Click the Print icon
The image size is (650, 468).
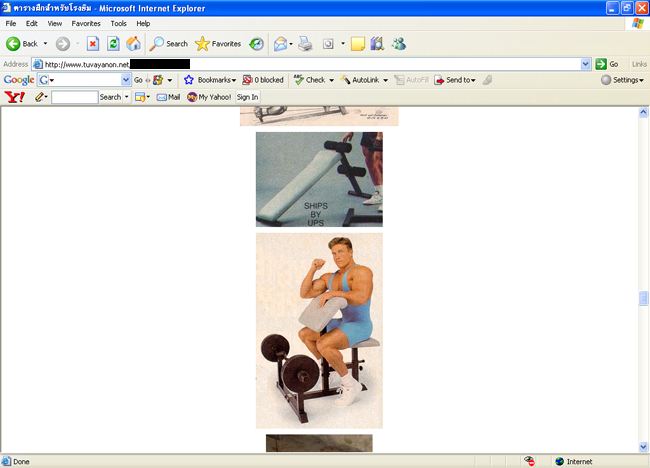(305, 43)
